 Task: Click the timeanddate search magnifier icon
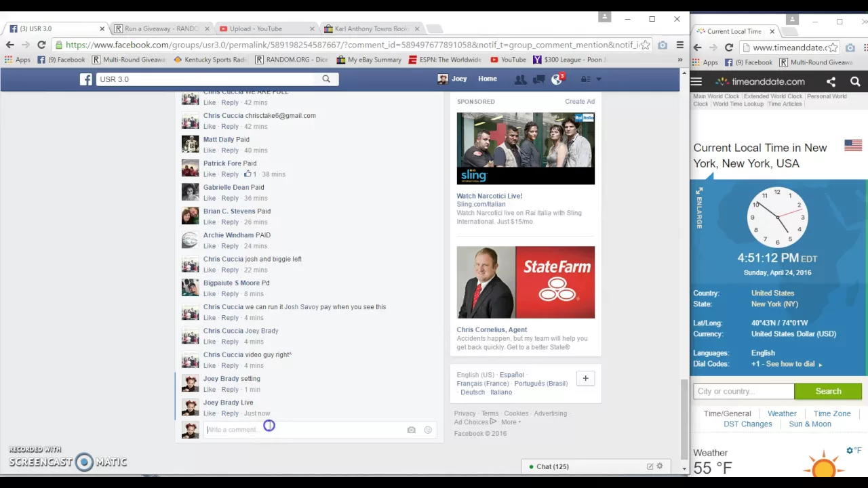[x=855, y=82]
